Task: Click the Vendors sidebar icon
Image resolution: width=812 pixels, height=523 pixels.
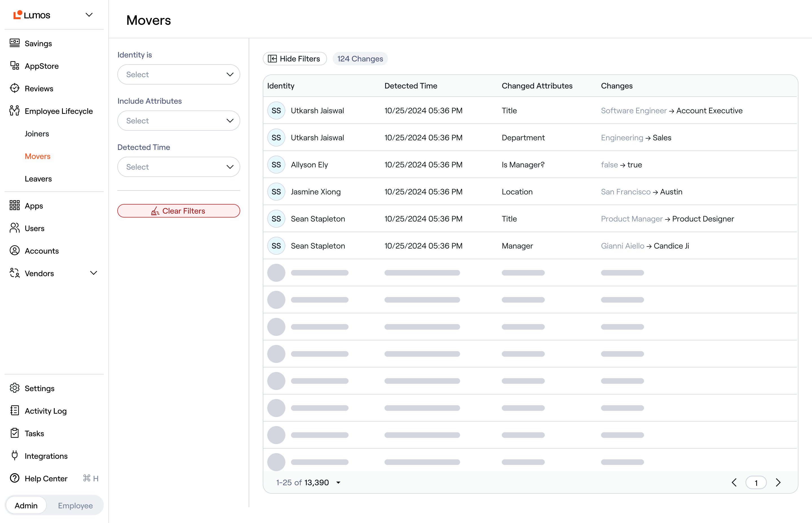Action: click(15, 273)
